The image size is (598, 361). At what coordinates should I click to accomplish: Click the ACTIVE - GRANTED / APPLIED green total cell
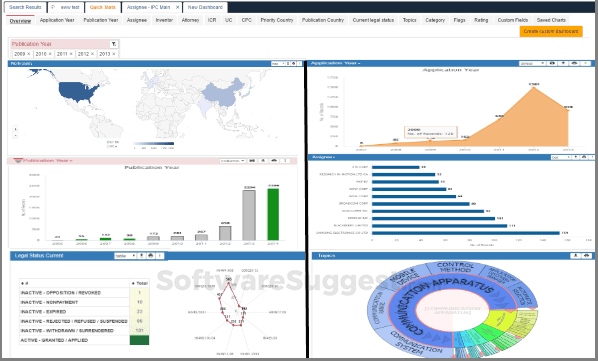tap(139, 340)
